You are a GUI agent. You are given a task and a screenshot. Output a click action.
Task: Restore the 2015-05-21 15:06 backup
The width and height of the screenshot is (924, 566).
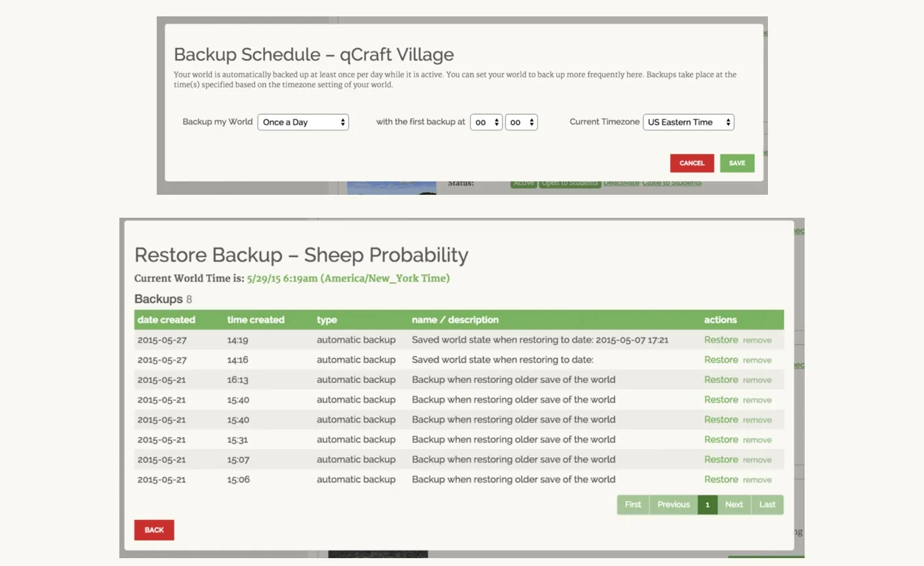click(721, 479)
